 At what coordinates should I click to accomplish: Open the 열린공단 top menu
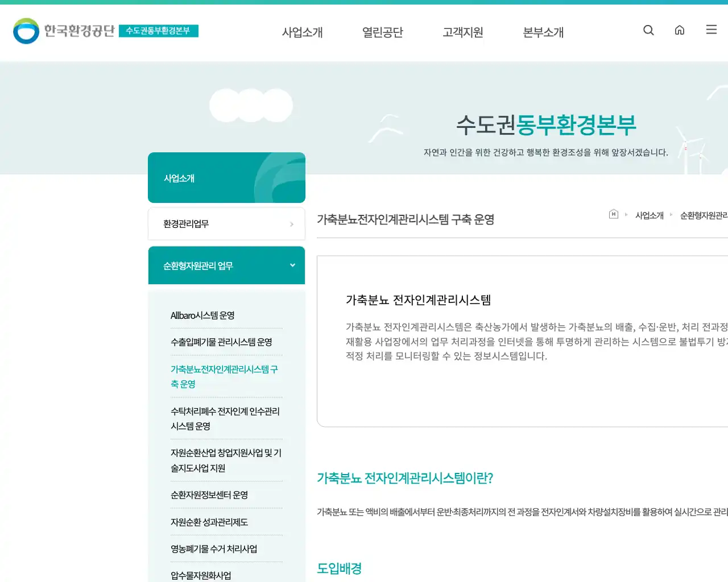click(382, 32)
